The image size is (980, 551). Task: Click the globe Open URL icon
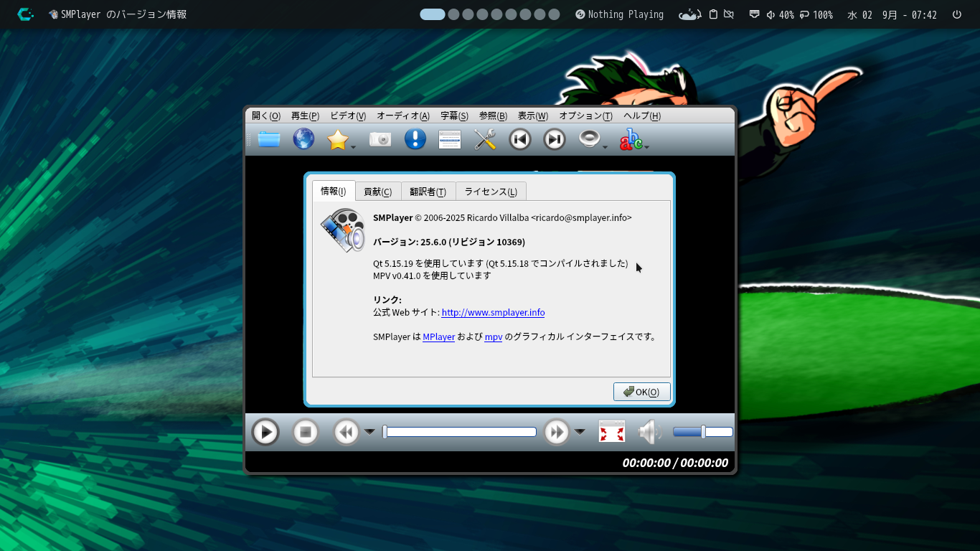coord(303,139)
